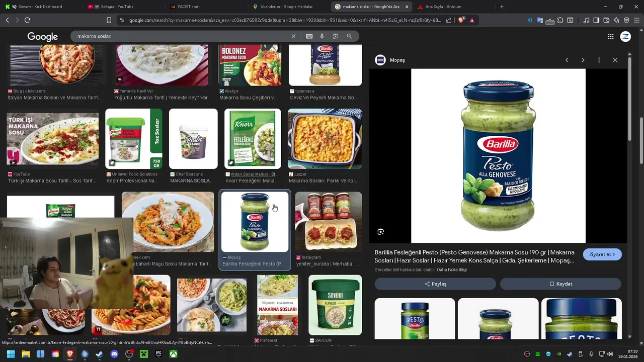Click the search field containing makarna sosları
644x362 pixels.
click(181, 36)
